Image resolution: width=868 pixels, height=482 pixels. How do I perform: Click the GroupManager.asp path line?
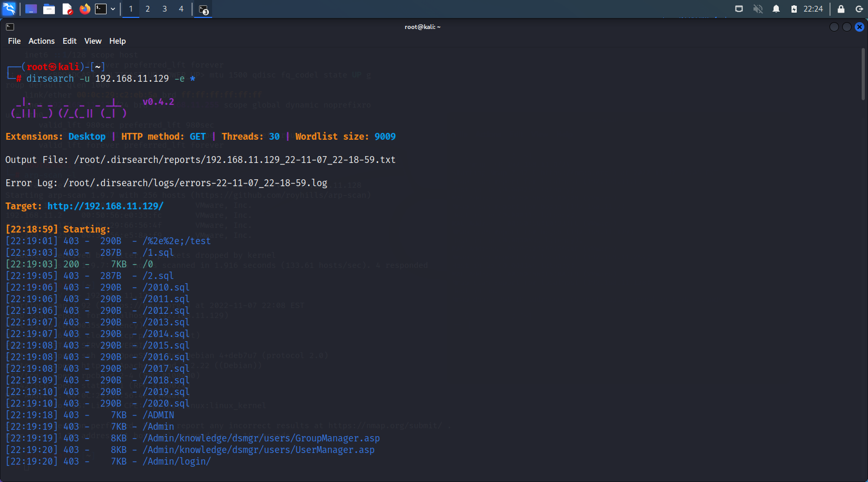click(x=193, y=438)
